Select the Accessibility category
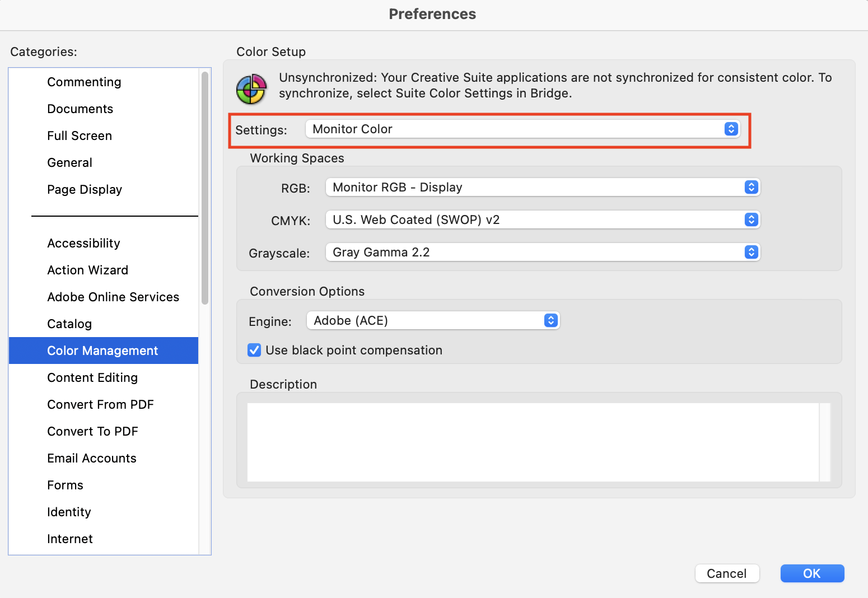 [x=83, y=243]
